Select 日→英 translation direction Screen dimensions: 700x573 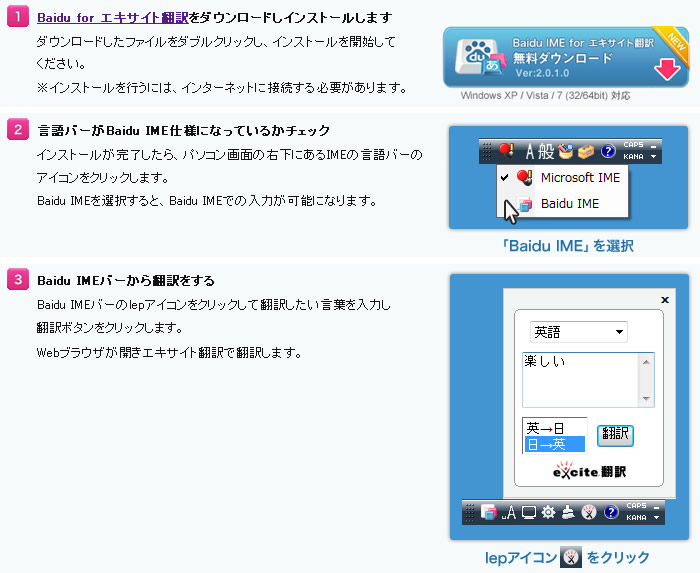coord(554,444)
